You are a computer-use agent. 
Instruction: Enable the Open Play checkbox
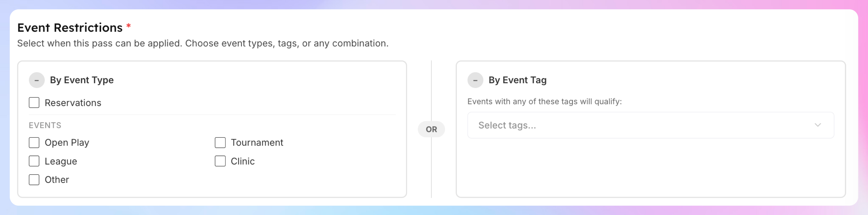(x=34, y=143)
